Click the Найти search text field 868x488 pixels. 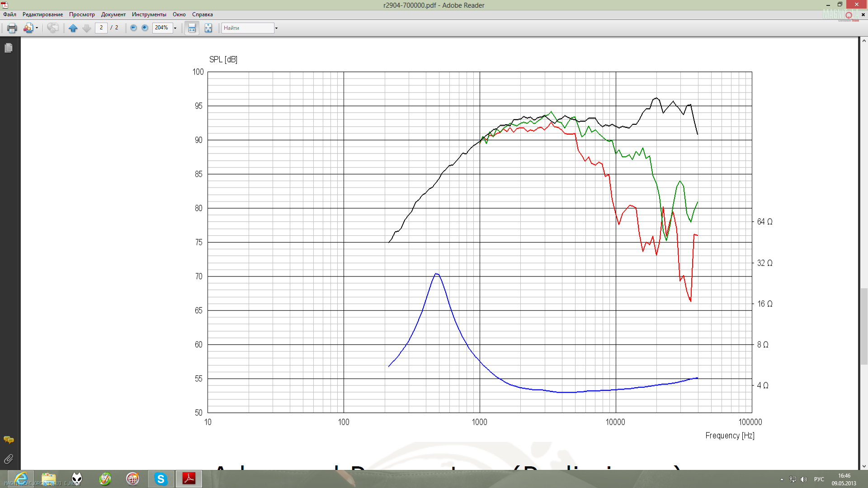[247, 28]
